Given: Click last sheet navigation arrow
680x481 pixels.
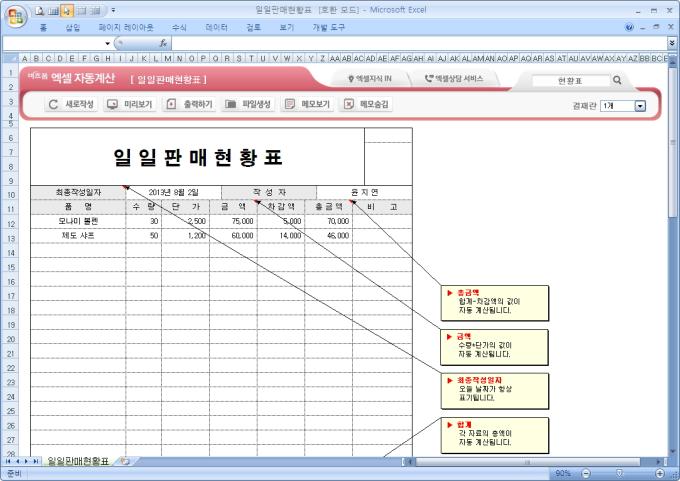Looking at the screenshot, I should 36,461.
